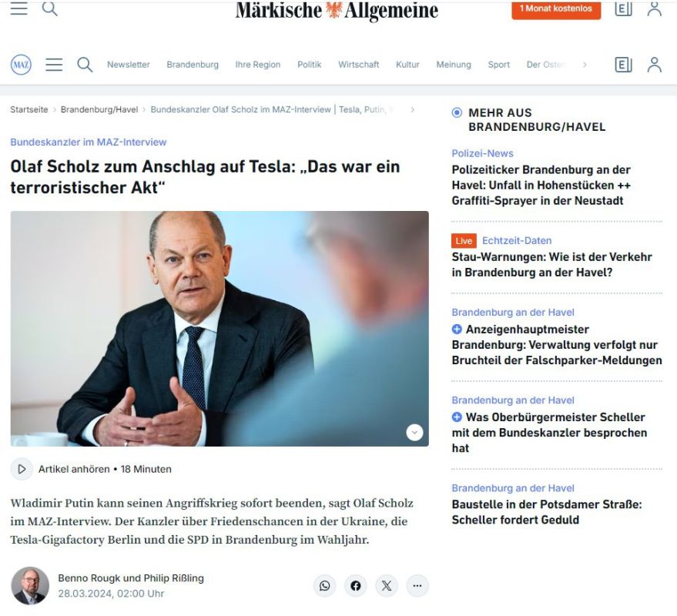Open 'Stau-Warnungen' live traffic article link
The image size is (677, 616).
point(551,265)
